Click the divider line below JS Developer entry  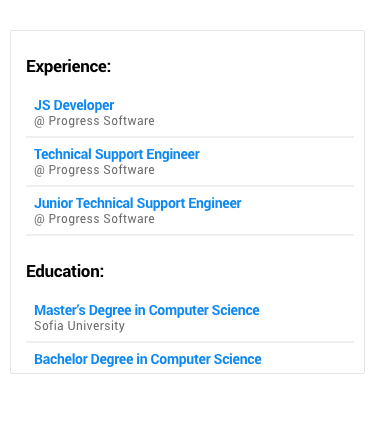tap(190, 137)
